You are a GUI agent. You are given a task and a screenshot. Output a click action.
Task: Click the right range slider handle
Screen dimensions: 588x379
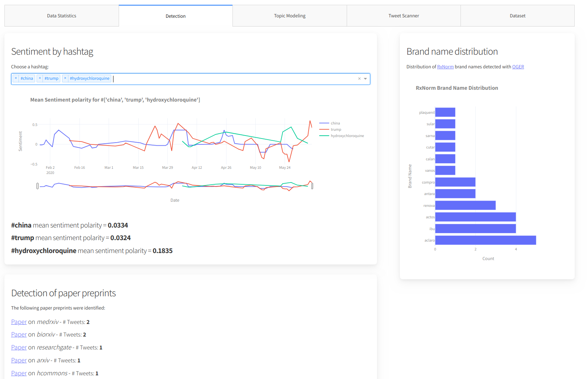(x=312, y=186)
